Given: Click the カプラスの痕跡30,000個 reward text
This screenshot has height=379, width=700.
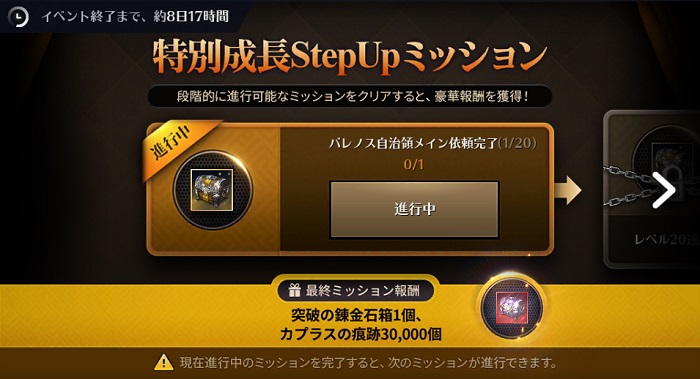Looking at the screenshot, I should (361, 334).
